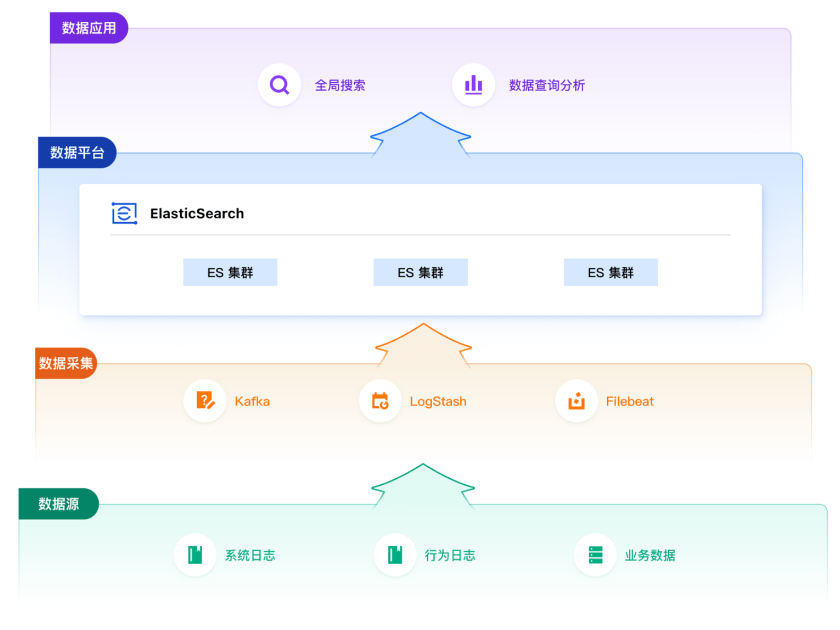Click the ElasticSearch heading text
The width and height of the screenshot is (840, 630).
[x=197, y=214]
